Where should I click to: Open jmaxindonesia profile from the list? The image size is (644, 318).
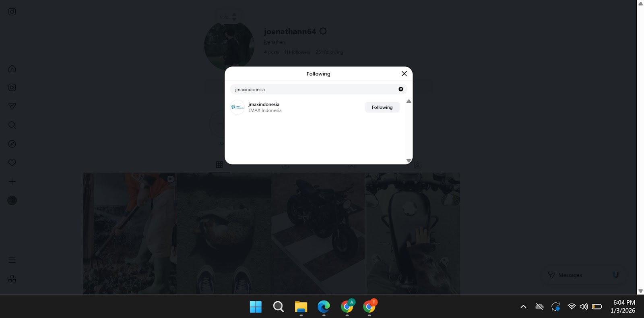pyautogui.click(x=264, y=104)
